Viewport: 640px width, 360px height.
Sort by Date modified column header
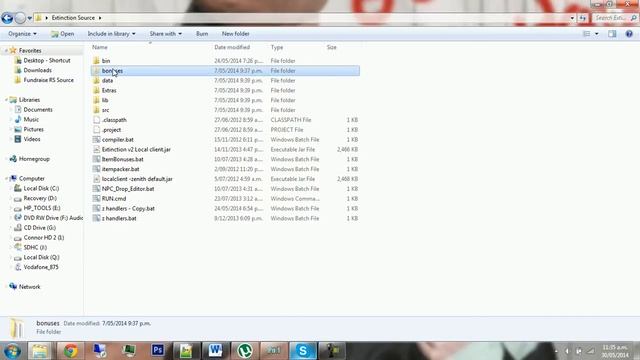[232, 47]
